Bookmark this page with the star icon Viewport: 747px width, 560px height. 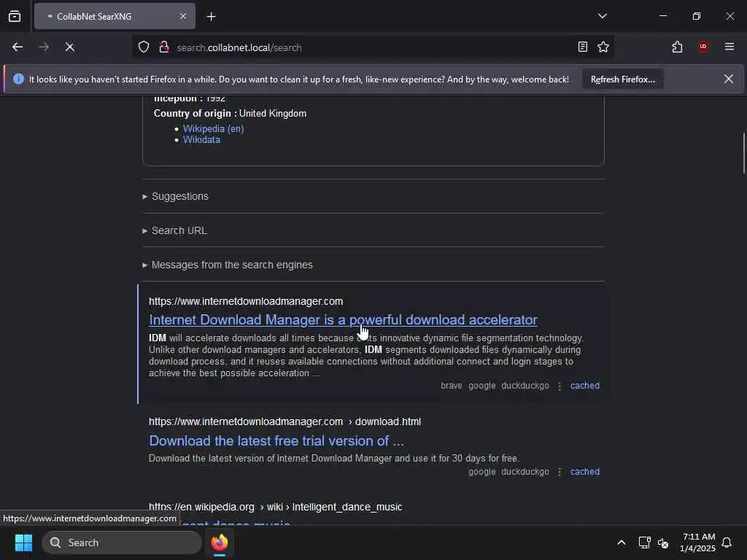tap(603, 47)
